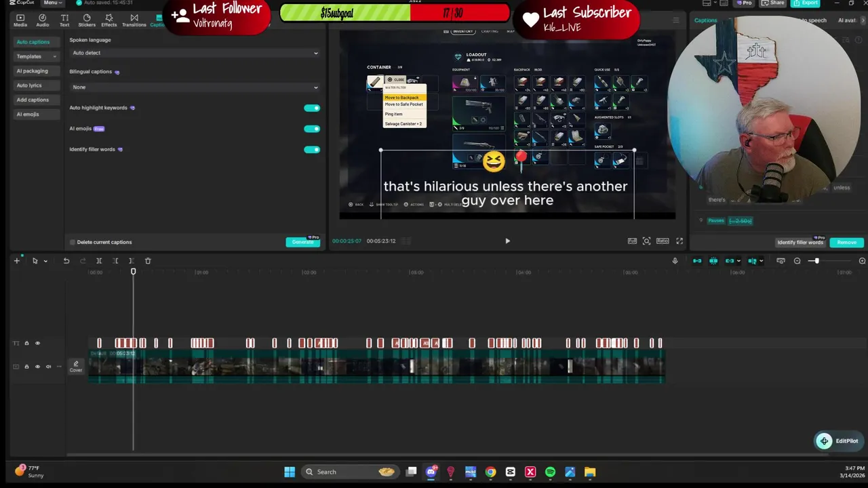868x488 pixels.
Task: Mute the main video track
Action: click(48, 367)
